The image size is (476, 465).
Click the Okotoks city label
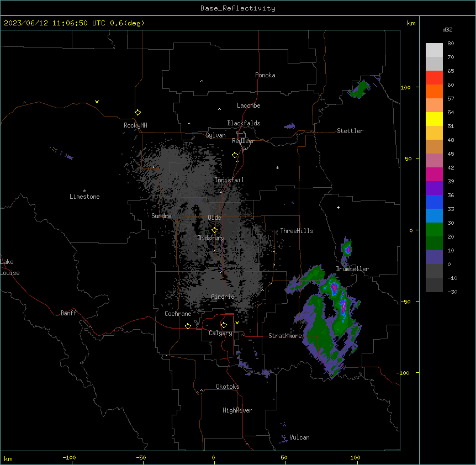[x=228, y=387]
